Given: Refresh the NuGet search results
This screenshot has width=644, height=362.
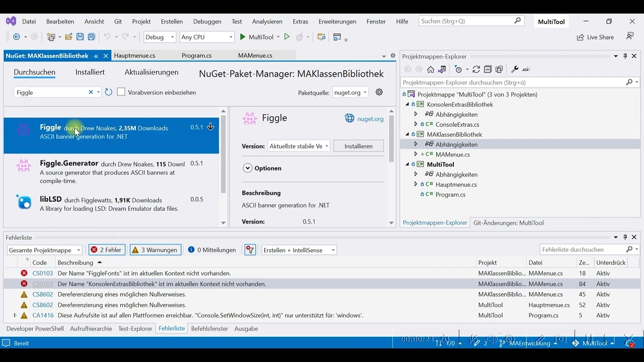Looking at the screenshot, I should coord(108,92).
